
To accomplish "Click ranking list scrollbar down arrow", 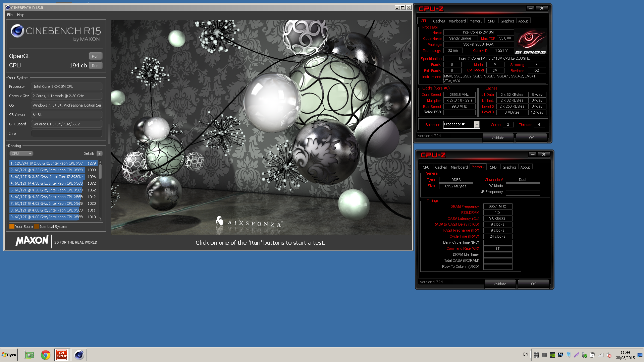I will (100, 218).
